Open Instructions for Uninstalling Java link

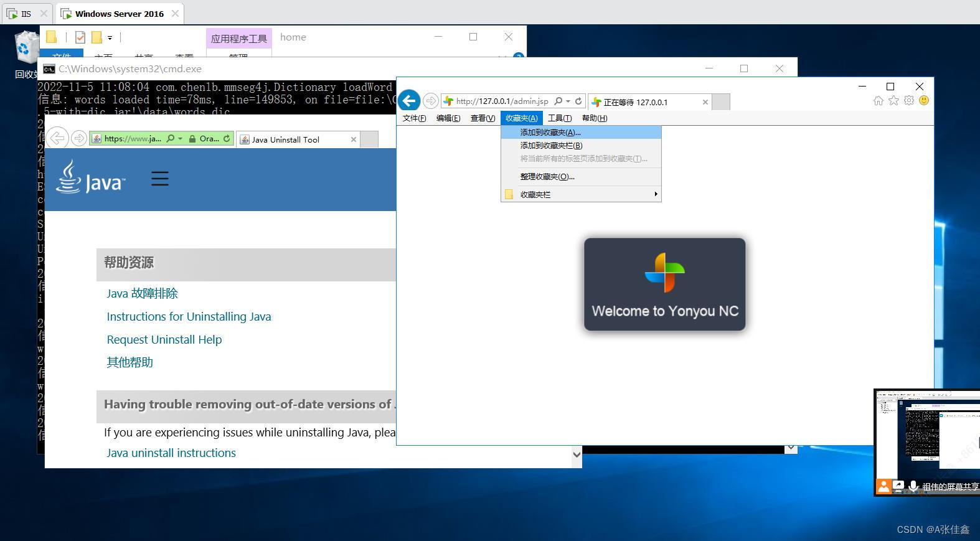[189, 316]
